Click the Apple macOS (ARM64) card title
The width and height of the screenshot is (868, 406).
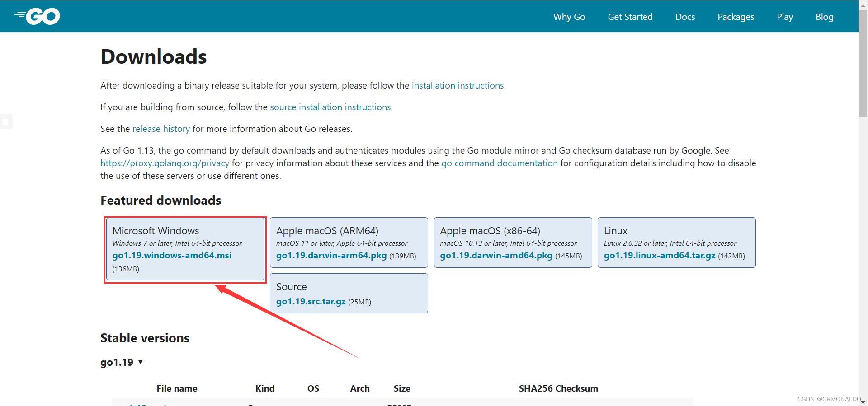click(x=327, y=231)
